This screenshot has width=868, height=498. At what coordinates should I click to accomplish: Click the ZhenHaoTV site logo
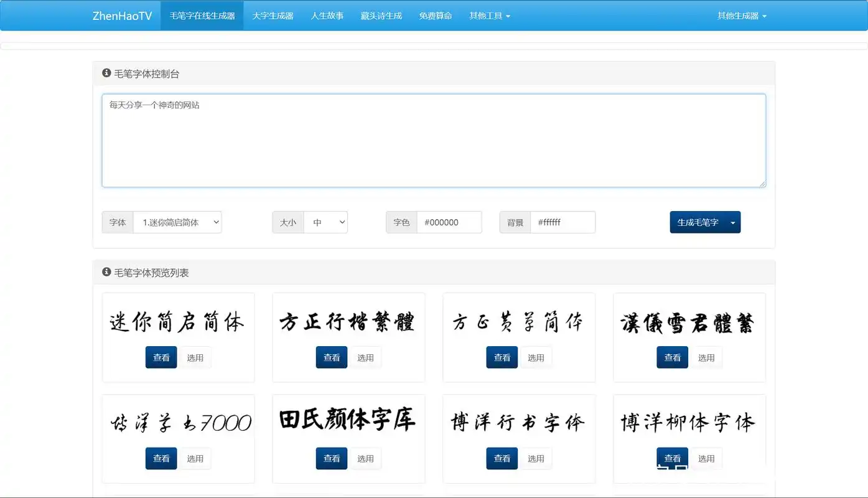(122, 16)
